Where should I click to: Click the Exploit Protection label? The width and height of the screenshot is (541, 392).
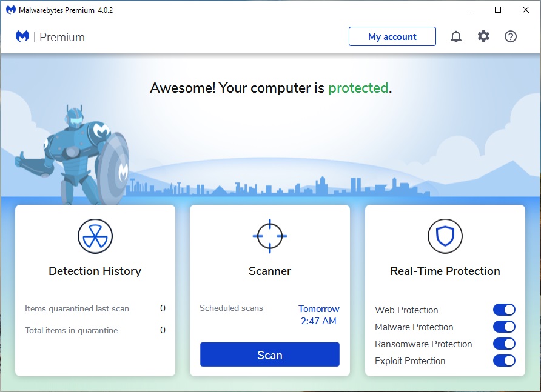pyautogui.click(x=410, y=361)
